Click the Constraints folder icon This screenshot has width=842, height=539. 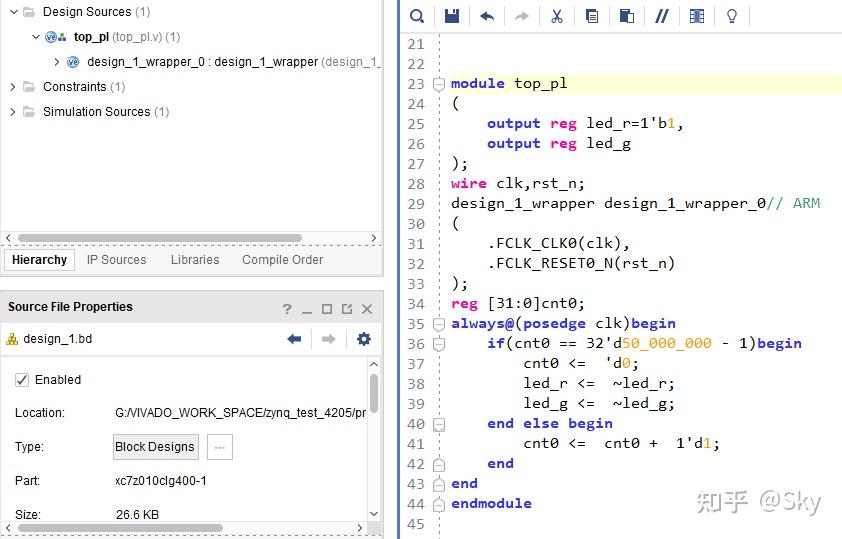pos(29,86)
